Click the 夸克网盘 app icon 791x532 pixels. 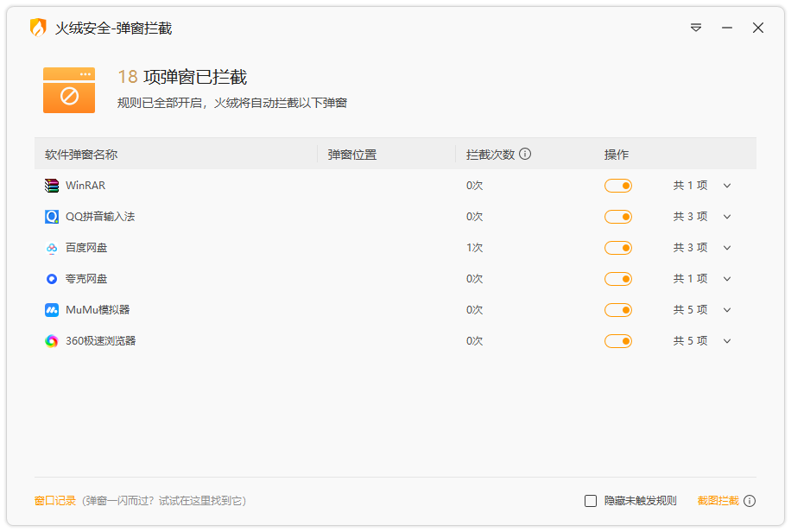coord(50,278)
